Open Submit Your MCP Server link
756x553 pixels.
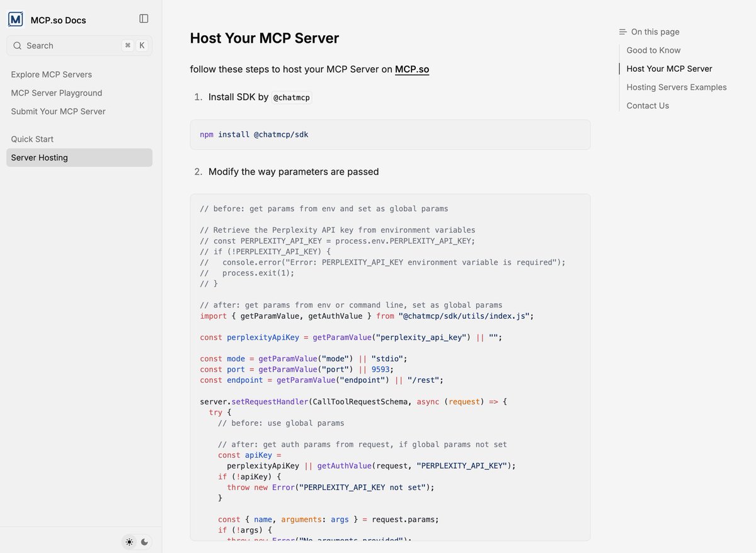pyautogui.click(x=59, y=111)
